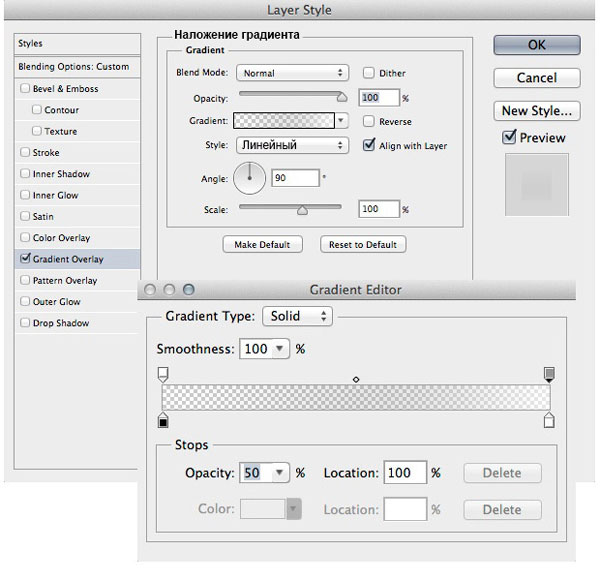Open the Smoothness value dropdown arrow
Viewport: 600px width, 581px height.
(x=280, y=349)
